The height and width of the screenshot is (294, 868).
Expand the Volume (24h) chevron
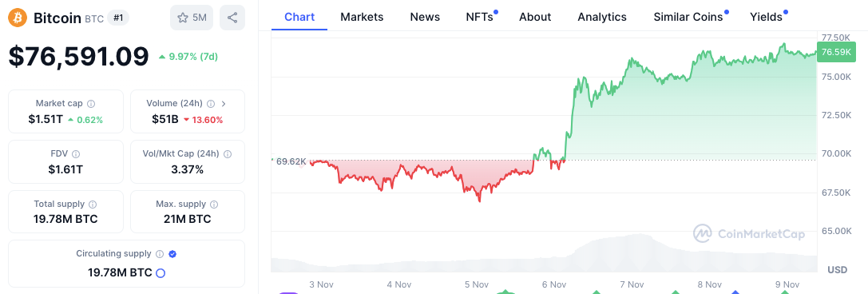tap(224, 104)
